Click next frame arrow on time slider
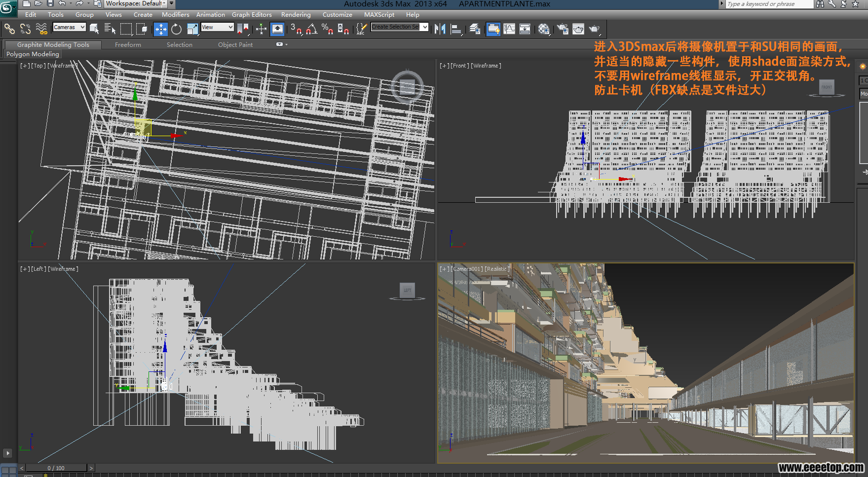The width and height of the screenshot is (868, 477). click(x=91, y=468)
